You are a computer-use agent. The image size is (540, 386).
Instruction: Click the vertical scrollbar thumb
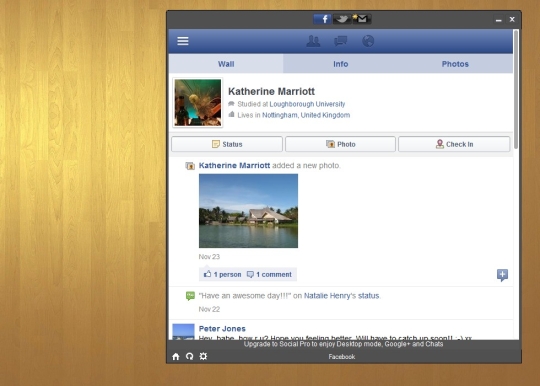(x=516, y=90)
